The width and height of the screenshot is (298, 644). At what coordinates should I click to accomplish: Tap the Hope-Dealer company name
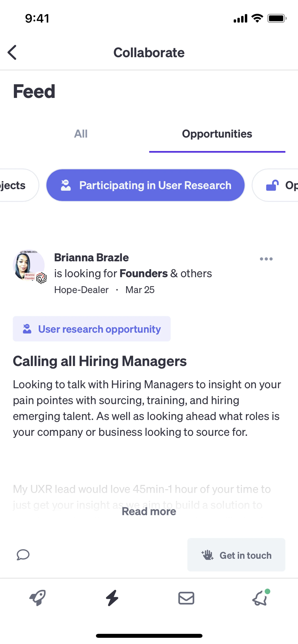point(81,290)
